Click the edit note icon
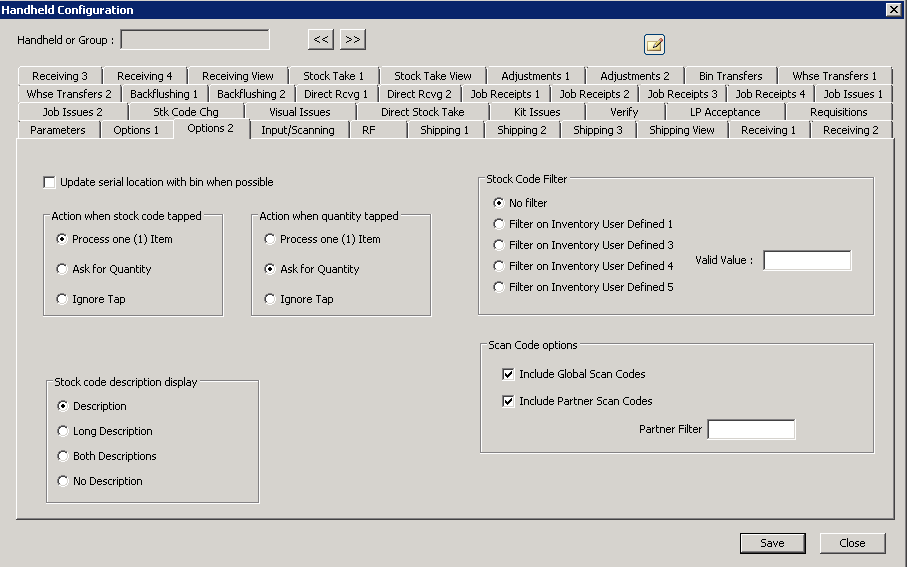The width and height of the screenshot is (907, 567). click(654, 44)
